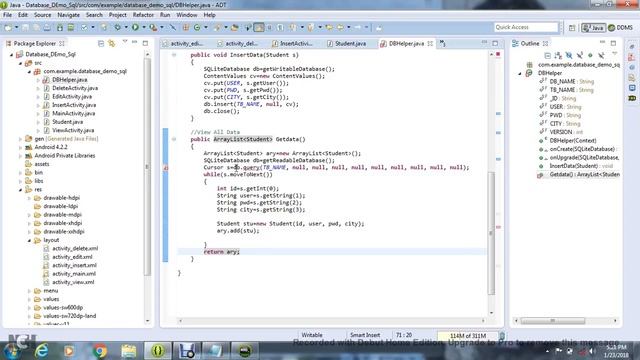Collapse the layout folder node
Viewport: 640px width, 360px height.
click(x=29, y=240)
